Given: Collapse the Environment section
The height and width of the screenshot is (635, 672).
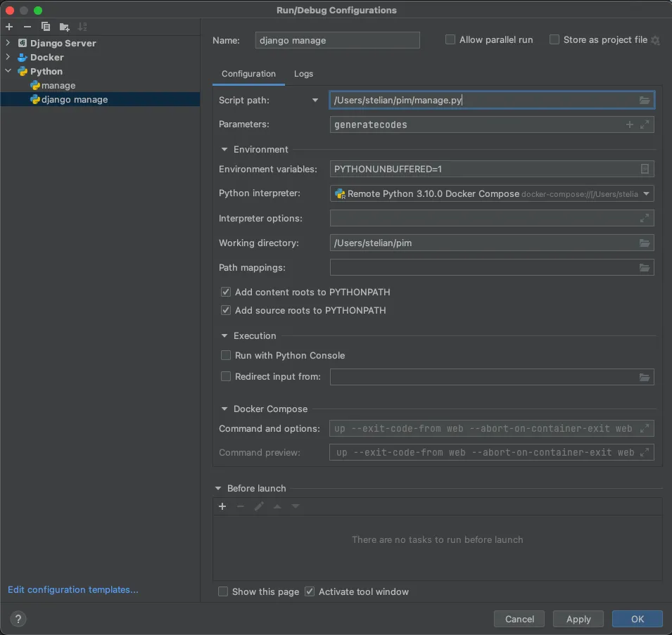Looking at the screenshot, I should 224,150.
